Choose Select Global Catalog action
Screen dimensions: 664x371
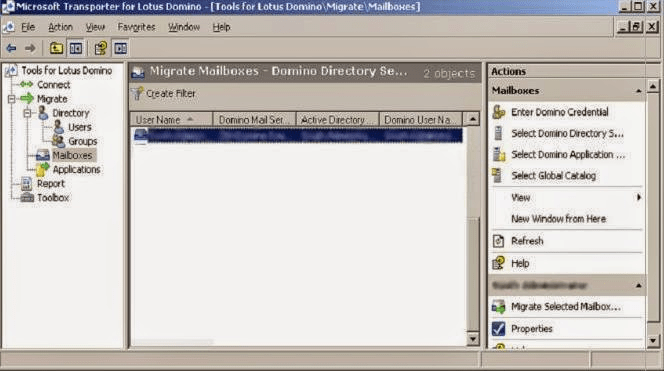553,175
